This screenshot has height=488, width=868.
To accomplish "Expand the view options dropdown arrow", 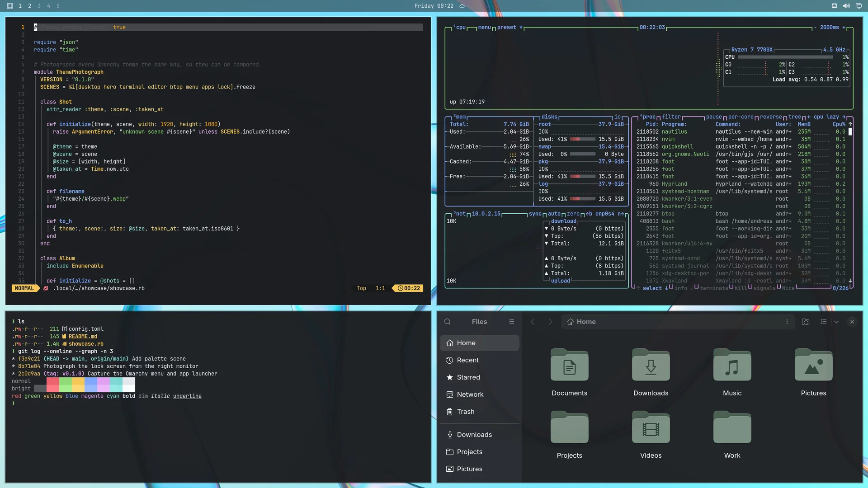I will pyautogui.click(x=836, y=322).
